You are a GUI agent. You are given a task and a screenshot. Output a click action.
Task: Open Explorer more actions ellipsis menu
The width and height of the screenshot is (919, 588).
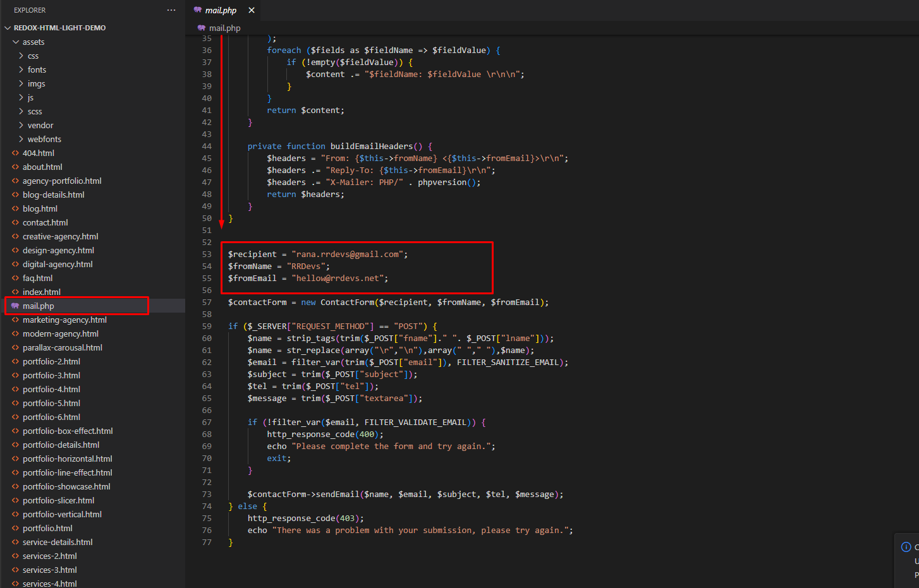coord(171,10)
